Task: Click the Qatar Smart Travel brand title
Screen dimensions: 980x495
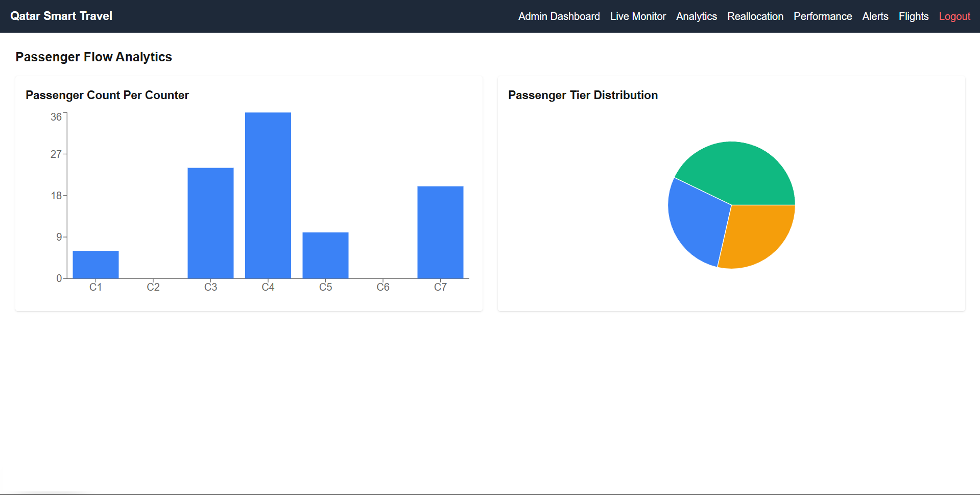Action: (x=61, y=16)
